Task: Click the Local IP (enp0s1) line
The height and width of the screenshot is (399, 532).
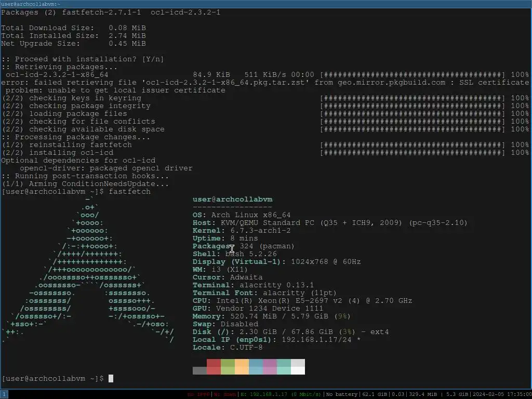Action: click(x=276, y=340)
